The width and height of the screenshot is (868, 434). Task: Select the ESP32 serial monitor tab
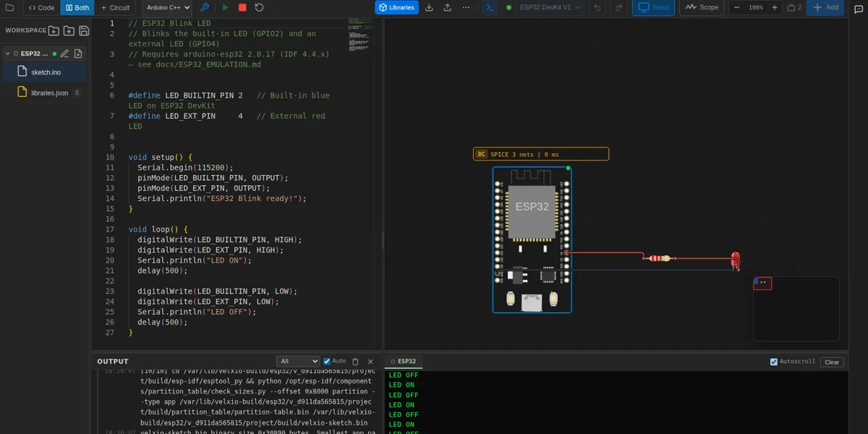403,361
